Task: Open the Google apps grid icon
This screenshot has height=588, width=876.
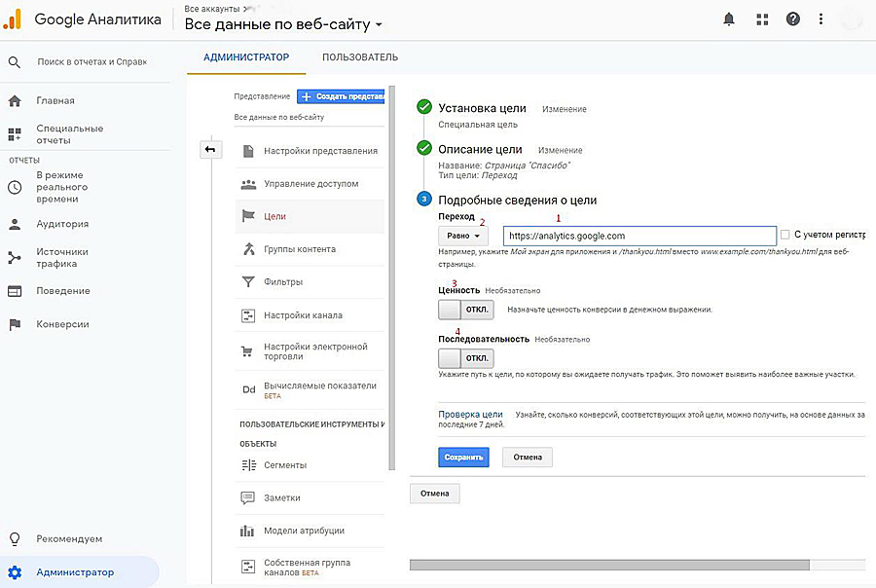Action: pos(761,18)
